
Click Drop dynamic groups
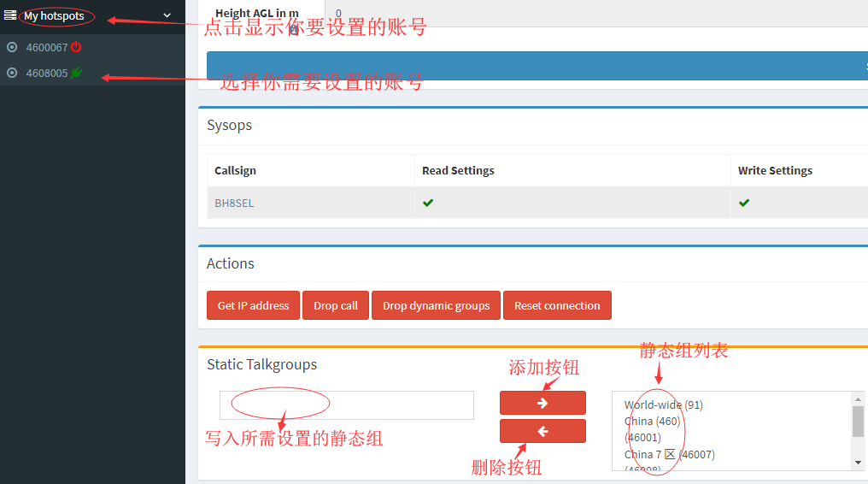tap(436, 305)
